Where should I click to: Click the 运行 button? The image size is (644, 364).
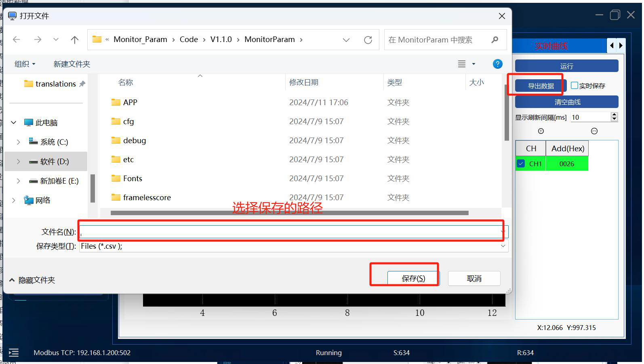(x=567, y=66)
